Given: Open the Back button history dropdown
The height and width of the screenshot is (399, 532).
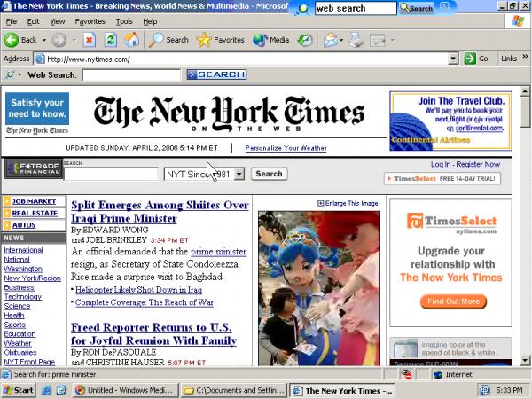Looking at the screenshot, I should click(x=44, y=40).
